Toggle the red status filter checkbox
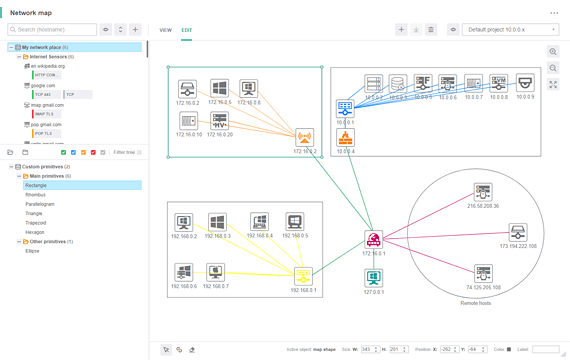The width and height of the screenshot is (570, 360). tap(93, 152)
